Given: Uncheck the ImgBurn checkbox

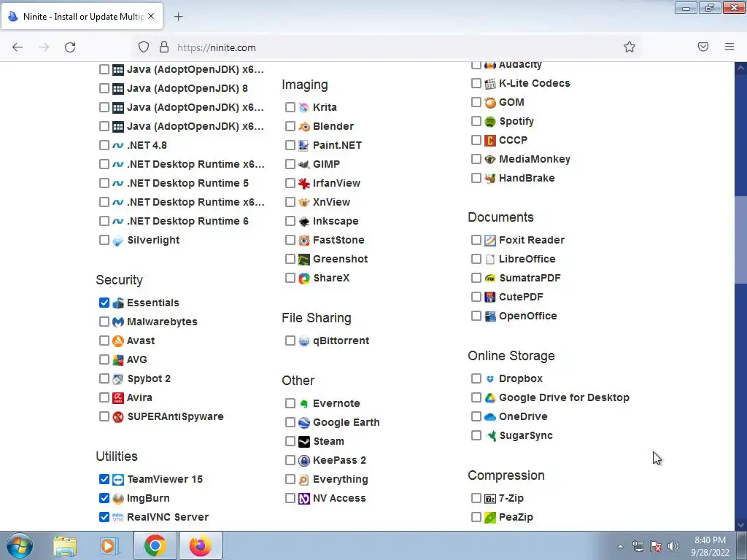Looking at the screenshot, I should (104, 498).
